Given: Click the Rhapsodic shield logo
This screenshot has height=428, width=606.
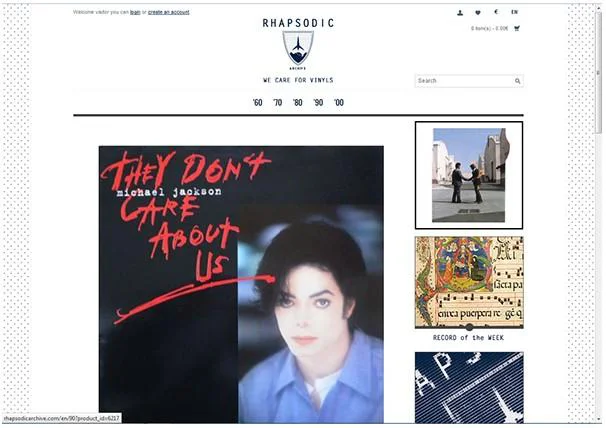Looking at the screenshot, I should [x=298, y=49].
